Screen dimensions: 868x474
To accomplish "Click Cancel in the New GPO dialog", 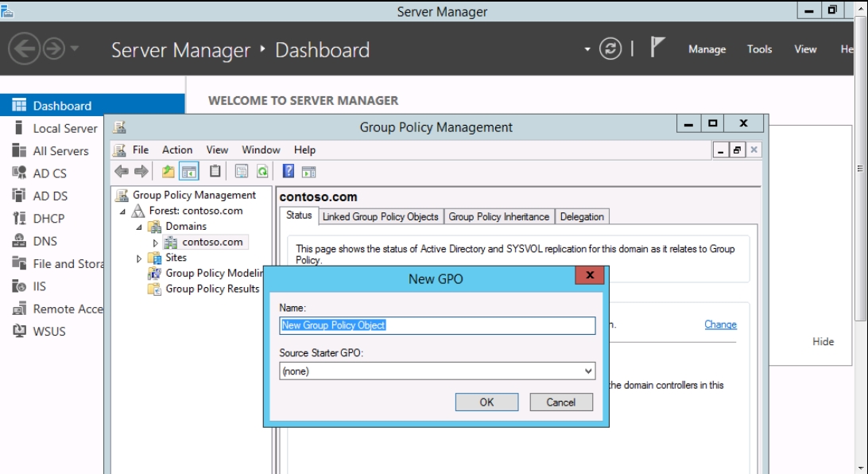I will pyautogui.click(x=560, y=402).
